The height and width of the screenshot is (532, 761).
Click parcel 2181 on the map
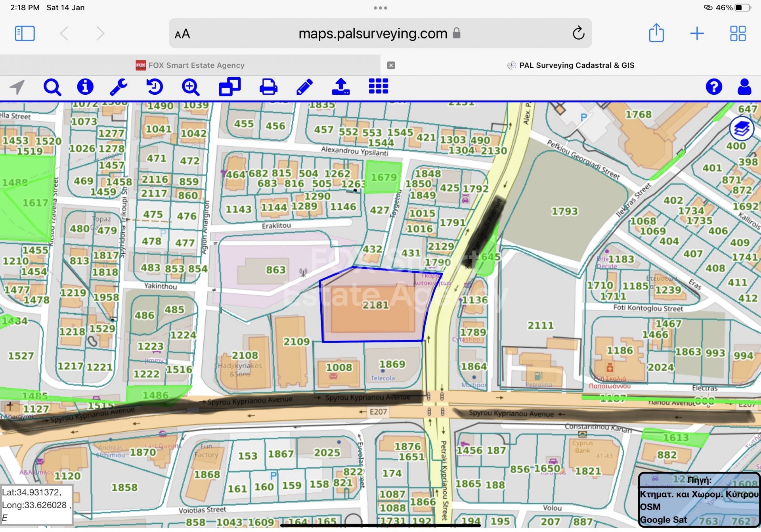375,305
